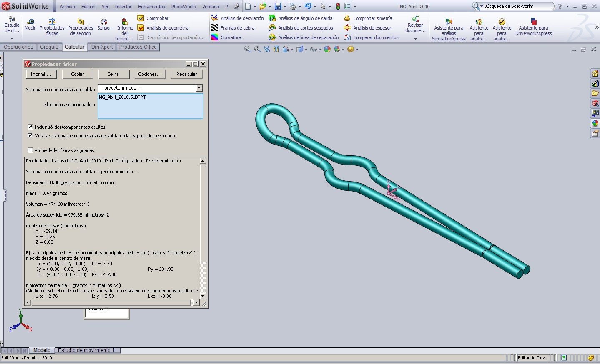Click the New document icon
This screenshot has width=600, height=364.
[248, 6]
